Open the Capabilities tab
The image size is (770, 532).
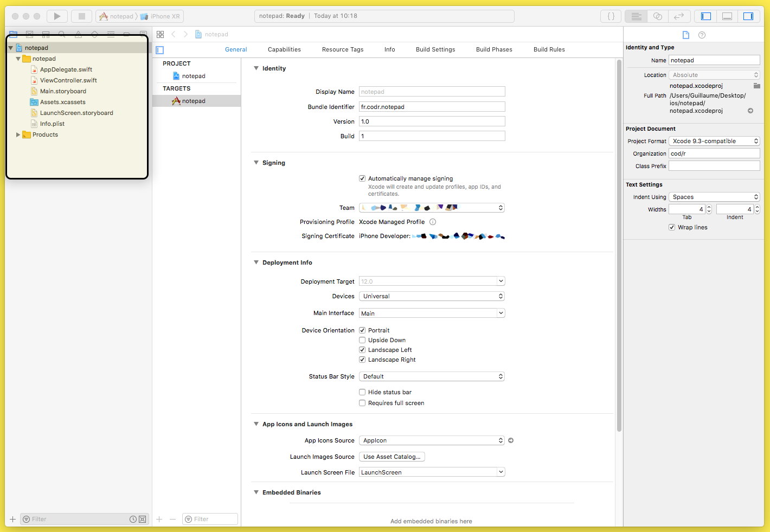click(x=284, y=49)
